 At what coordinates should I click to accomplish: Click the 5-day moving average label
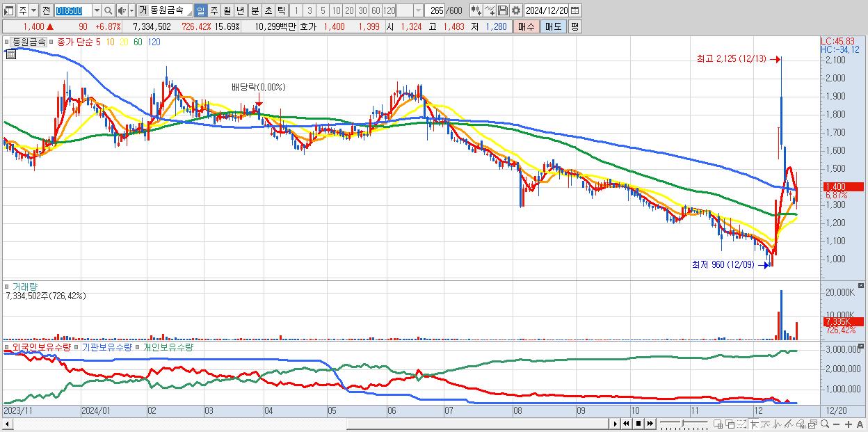click(x=98, y=42)
